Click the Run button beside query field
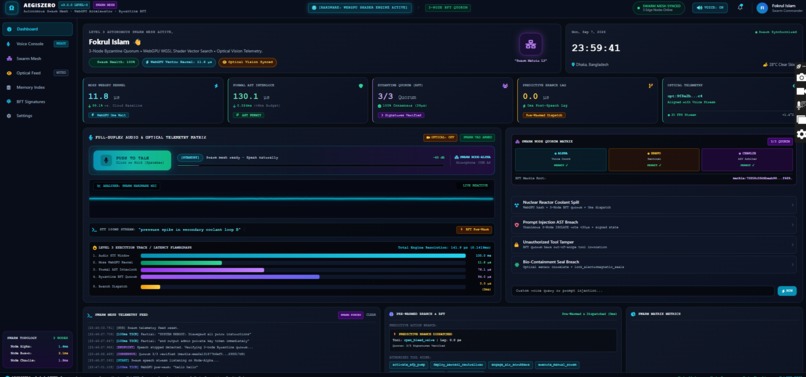This screenshot has width=806, height=377. coord(787,291)
